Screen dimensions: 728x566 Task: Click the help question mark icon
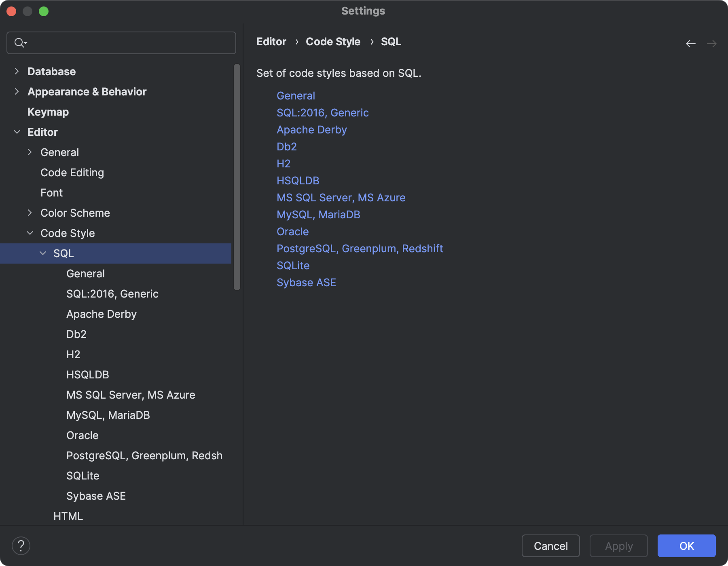pos(21,546)
